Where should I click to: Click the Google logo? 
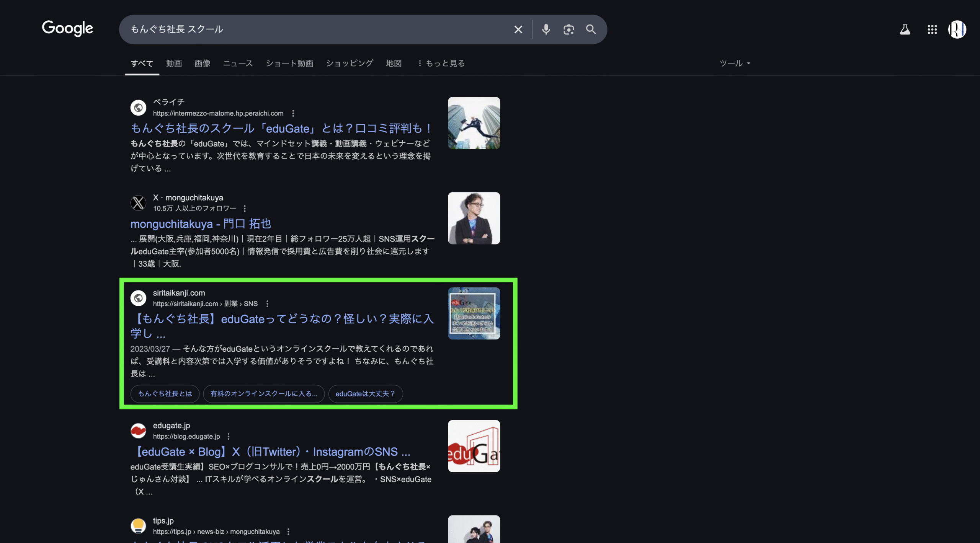67,29
